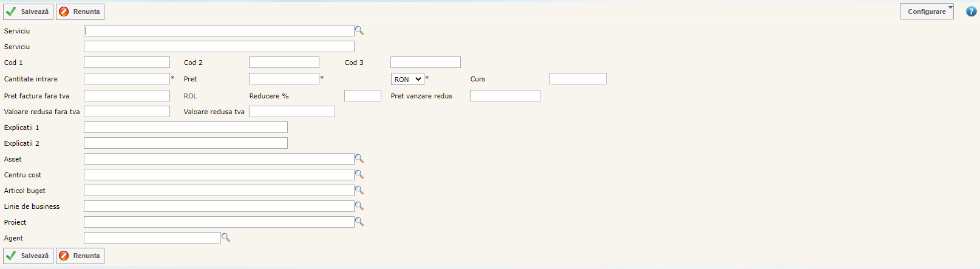
Task: Open the Configurare dropdown menu
Action: (927, 12)
